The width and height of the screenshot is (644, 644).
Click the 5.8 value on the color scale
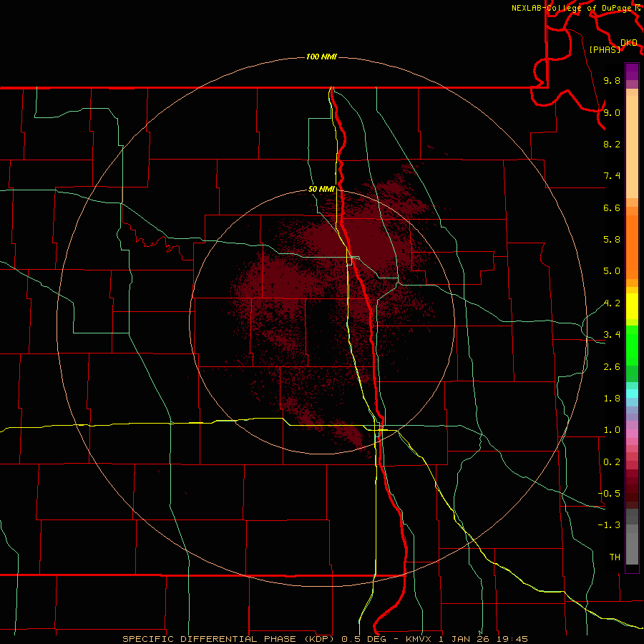(x=612, y=240)
